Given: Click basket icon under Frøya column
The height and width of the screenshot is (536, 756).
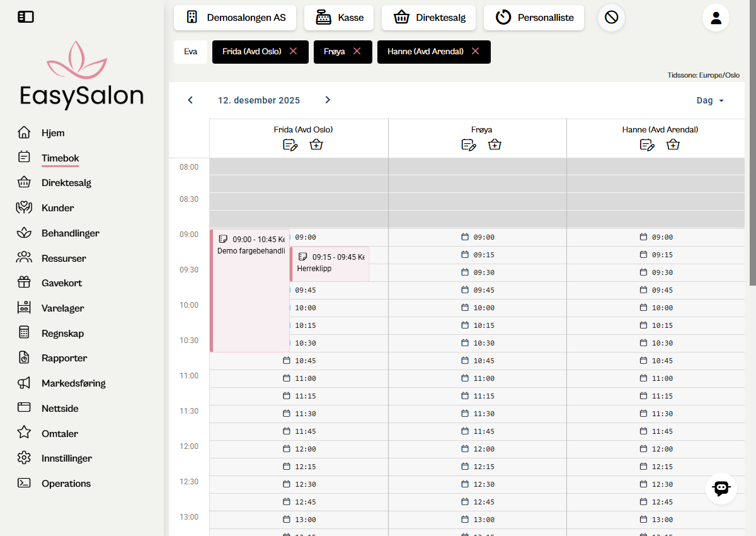Looking at the screenshot, I should [495, 145].
